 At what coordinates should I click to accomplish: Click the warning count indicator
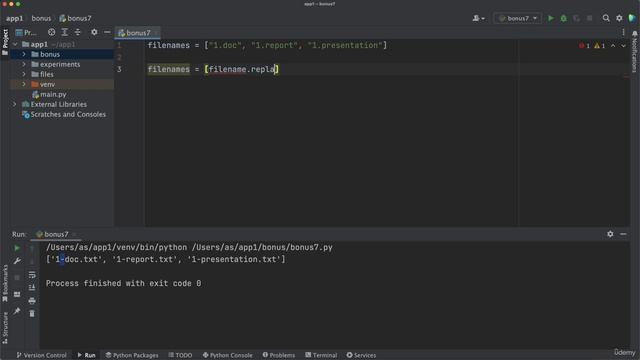(x=600, y=46)
